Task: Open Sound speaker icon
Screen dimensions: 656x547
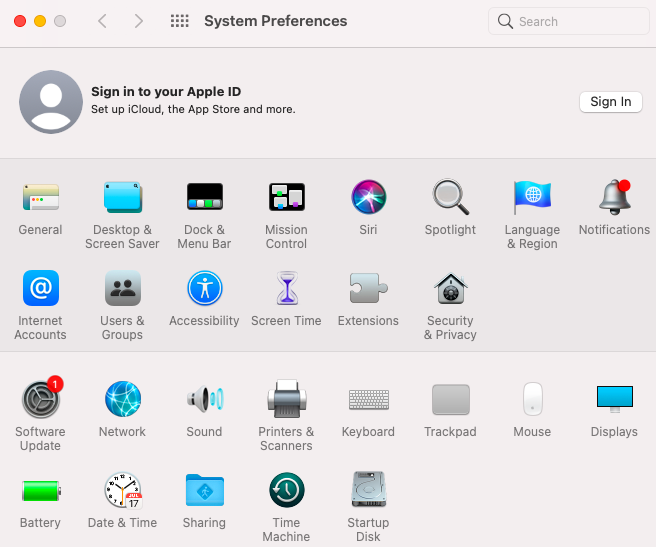Action: 205,399
